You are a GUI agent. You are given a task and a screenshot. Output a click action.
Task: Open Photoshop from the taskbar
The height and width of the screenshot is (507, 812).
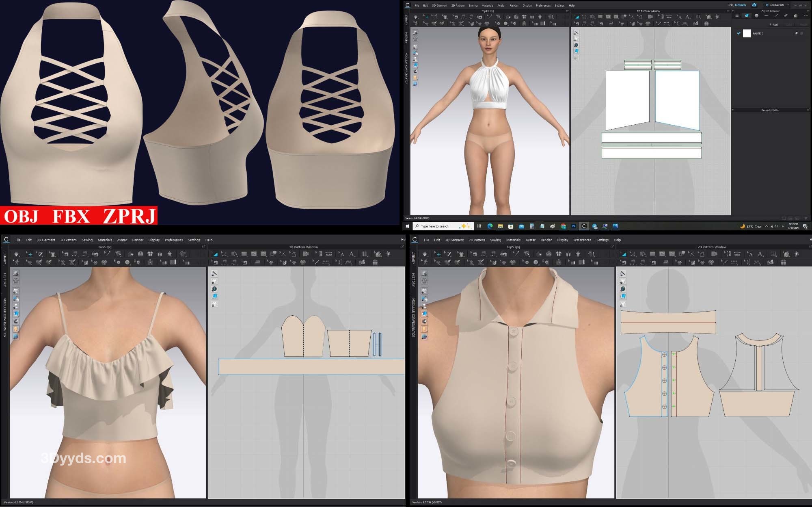[574, 226]
